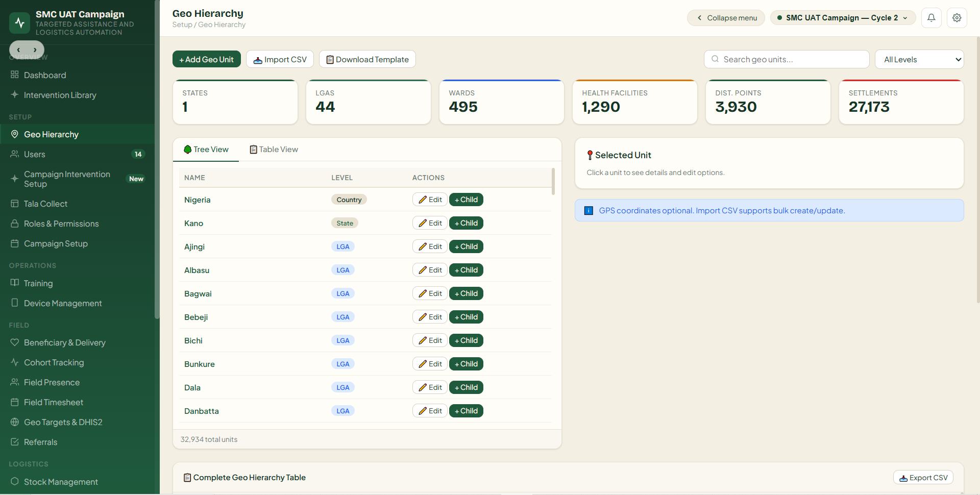Image resolution: width=980 pixels, height=495 pixels.
Task: Click the Health Facilities 1,290 stat card
Action: (635, 102)
